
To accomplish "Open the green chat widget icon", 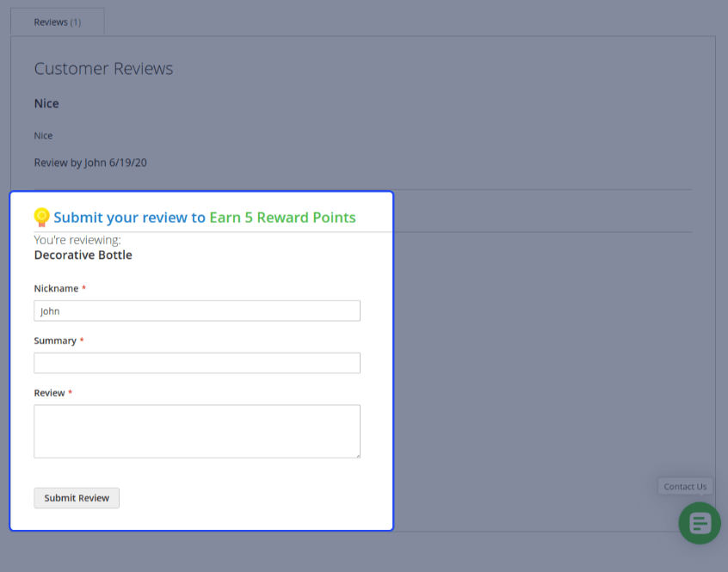I will click(700, 523).
